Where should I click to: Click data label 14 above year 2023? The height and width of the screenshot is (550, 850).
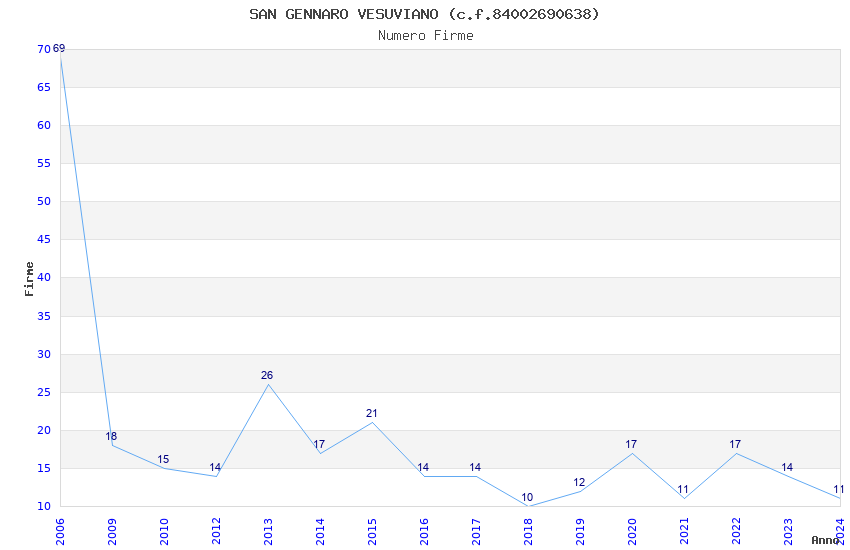(787, 467)
